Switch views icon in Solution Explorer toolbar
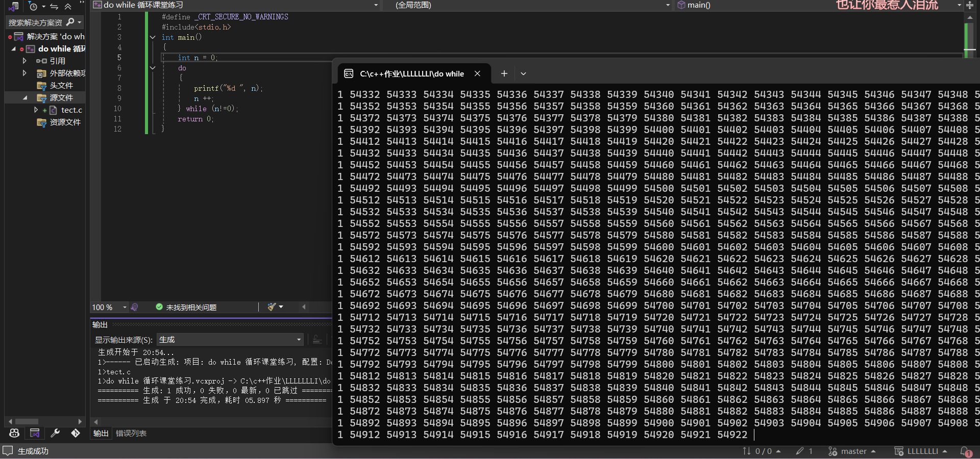980x459 pixels. pos(14,6)
